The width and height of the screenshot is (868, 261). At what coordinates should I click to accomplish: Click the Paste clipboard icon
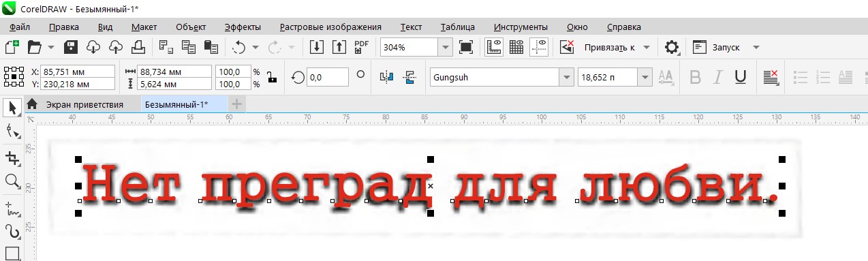(211, 47)
